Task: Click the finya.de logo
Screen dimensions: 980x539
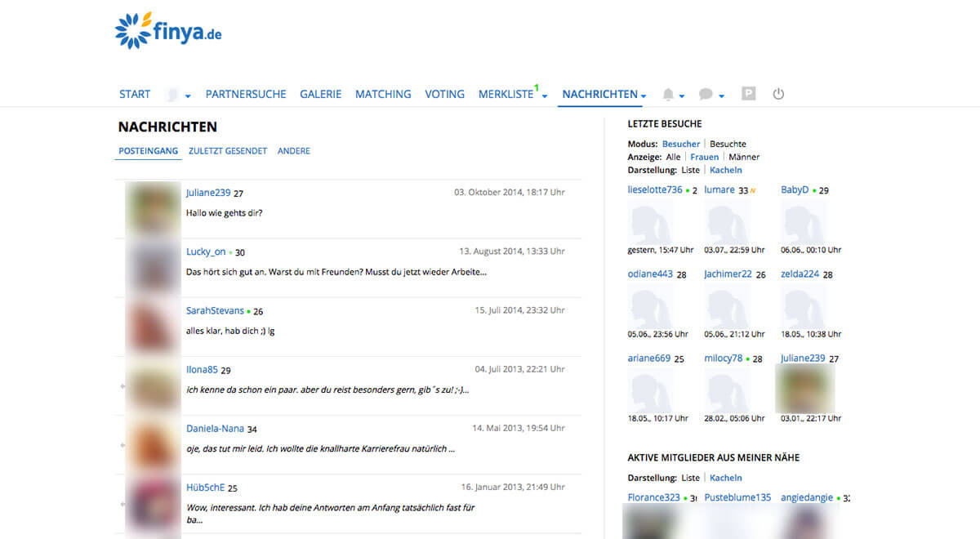Action: click(x=168, y=31)
